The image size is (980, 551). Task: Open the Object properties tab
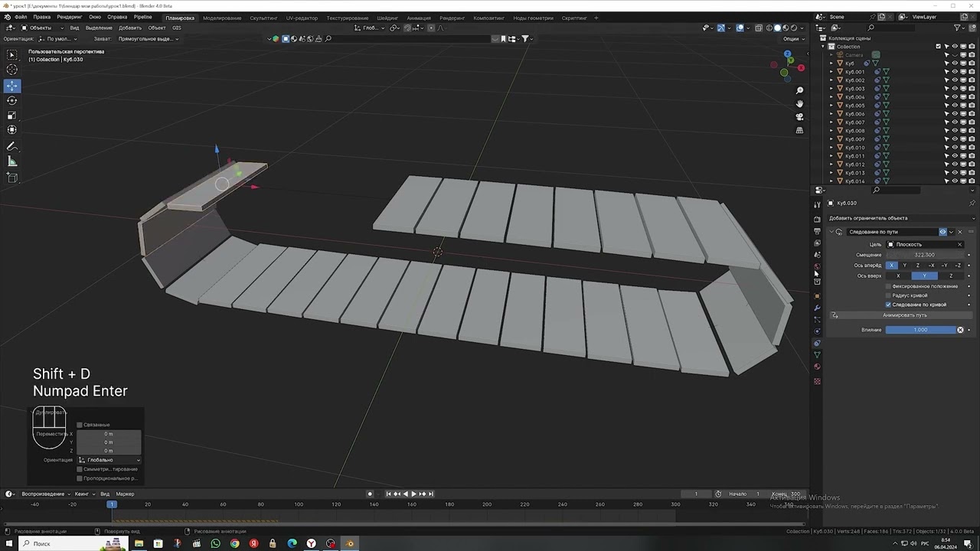(x=817, y=296)
